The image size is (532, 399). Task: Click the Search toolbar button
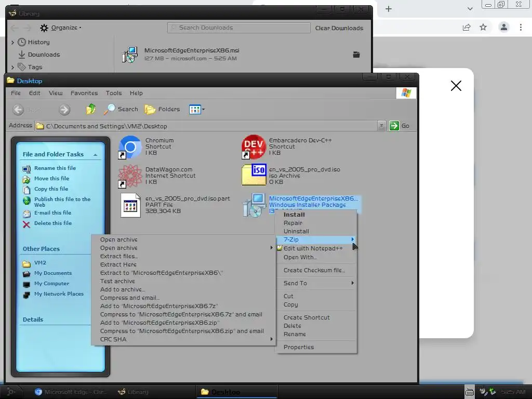click(x=121, y=109)
